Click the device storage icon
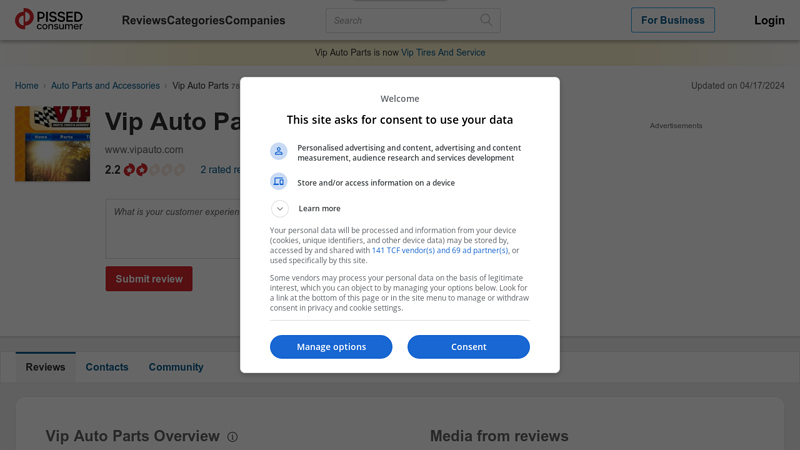Image resolution: width=800 pixels, height=450 pixels. pyautogui.click(x=279, y=182)
